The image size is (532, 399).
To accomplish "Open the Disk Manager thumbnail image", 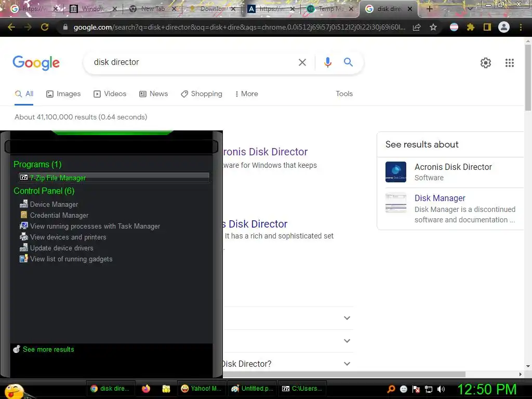I will tap(395, 203).
